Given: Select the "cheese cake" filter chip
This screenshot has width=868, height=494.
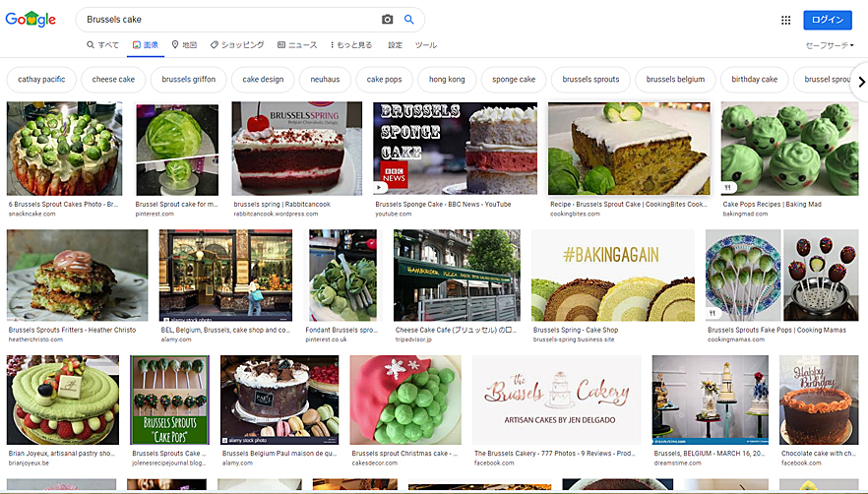Looking at the screenshot, I should (113, 80).
